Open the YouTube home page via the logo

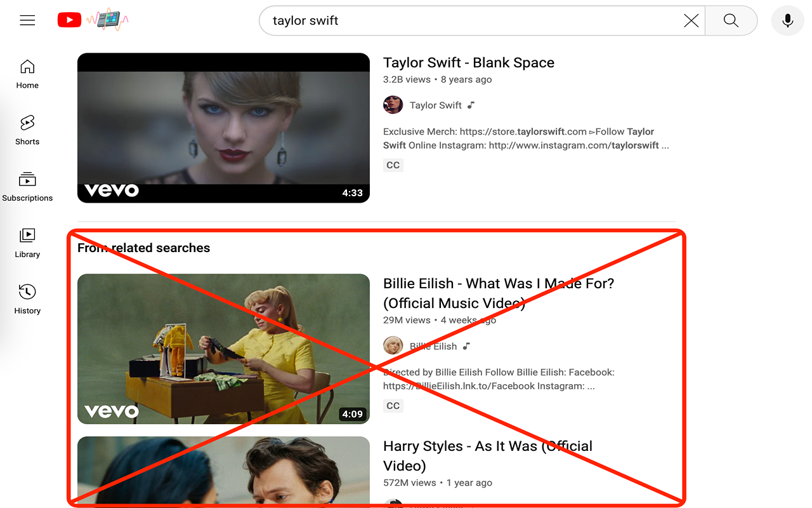coord(69,20)
